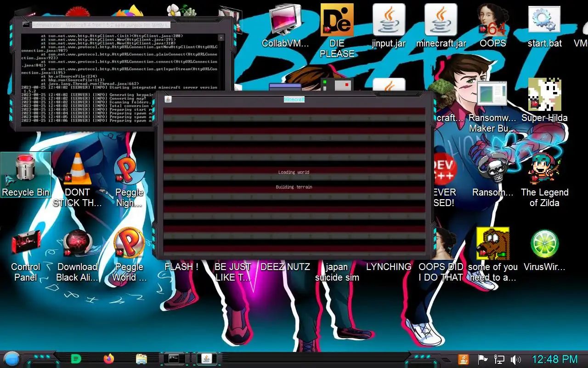Open the Action Center flag icon
The width and height of the screenshot is (588, 368).
pyautogui.click(x=482, y=359)
